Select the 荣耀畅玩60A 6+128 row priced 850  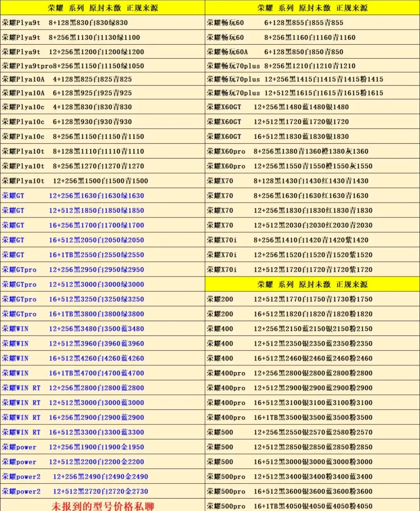312,52
